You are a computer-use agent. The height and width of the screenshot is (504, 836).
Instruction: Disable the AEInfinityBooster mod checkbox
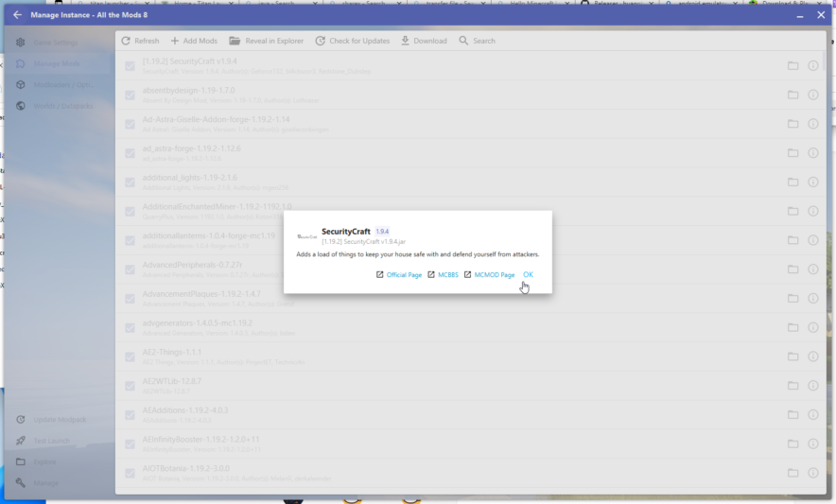click(131, 443)
